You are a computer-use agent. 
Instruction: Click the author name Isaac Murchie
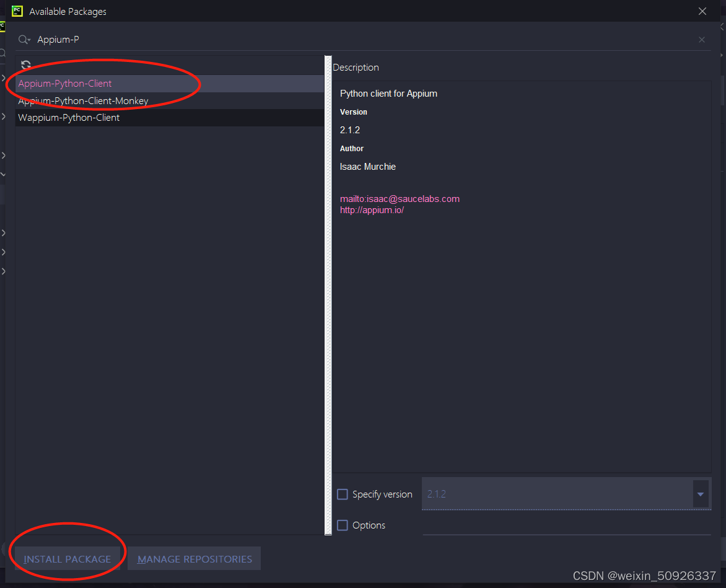(x=367, y=167)
